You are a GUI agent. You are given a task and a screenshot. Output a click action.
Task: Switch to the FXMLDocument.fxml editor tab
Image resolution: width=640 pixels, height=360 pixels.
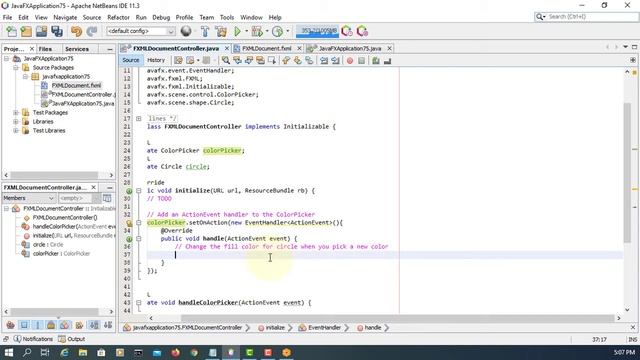click(267, 48)
